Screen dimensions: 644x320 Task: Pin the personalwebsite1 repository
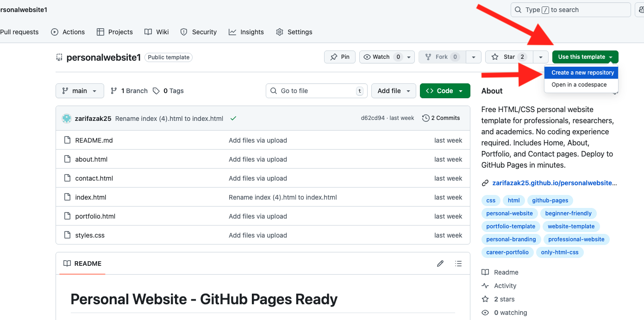coord(339,56)
